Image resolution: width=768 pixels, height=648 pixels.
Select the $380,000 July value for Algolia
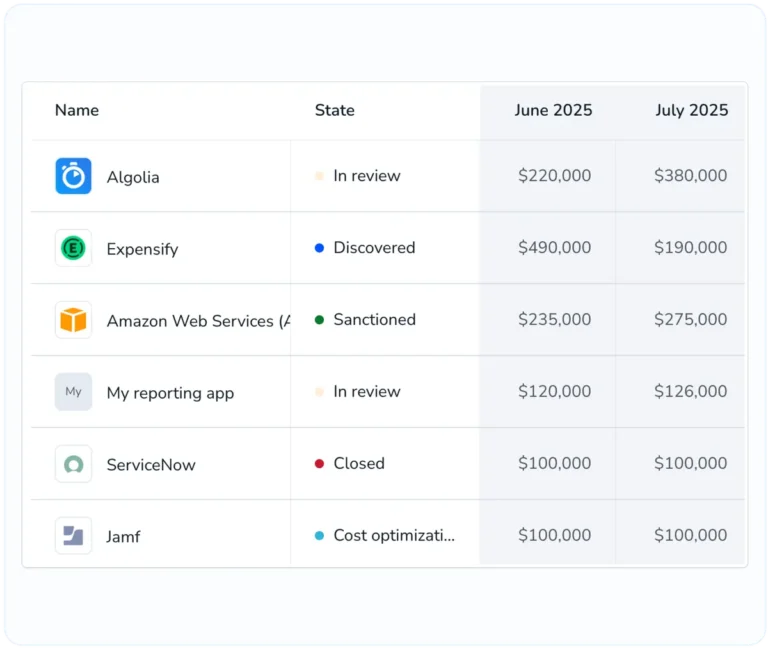click(691, 175)
